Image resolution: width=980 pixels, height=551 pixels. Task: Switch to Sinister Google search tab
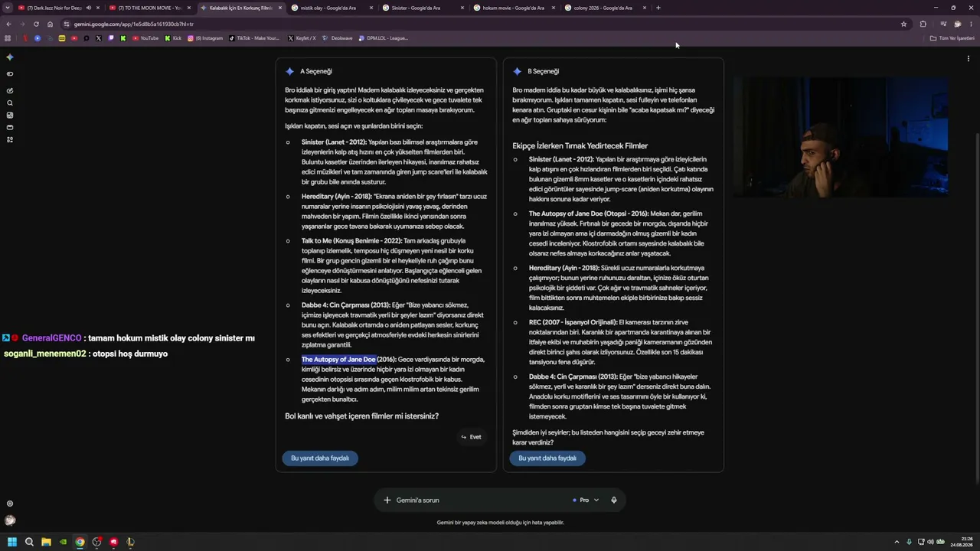point(423,8)
